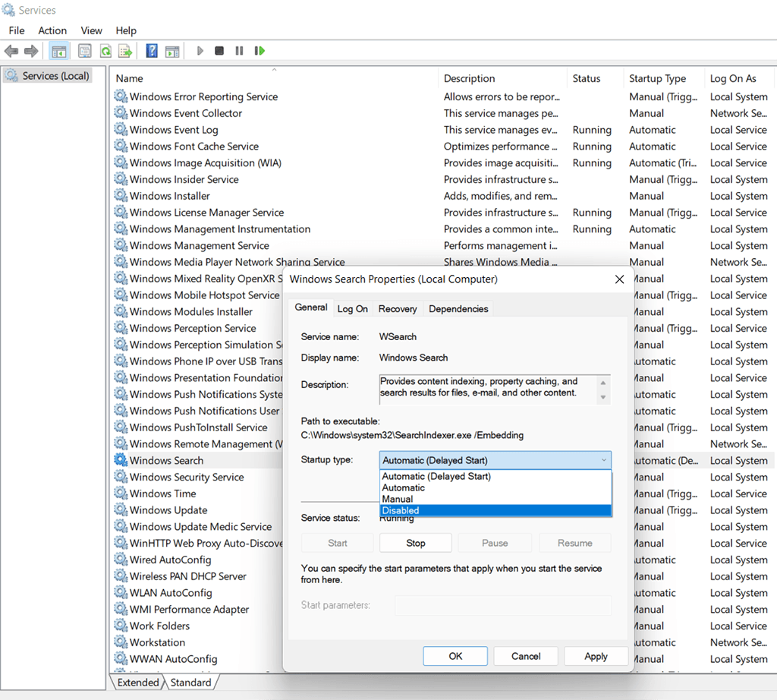Click the Start Service play icon
777x700 pixels.
200,51
